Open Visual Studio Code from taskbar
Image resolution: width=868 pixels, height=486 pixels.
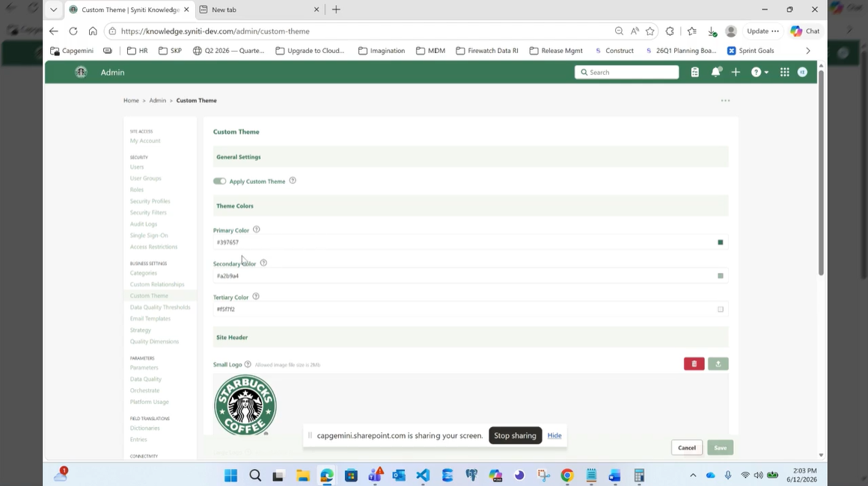[x=423, y=476]
